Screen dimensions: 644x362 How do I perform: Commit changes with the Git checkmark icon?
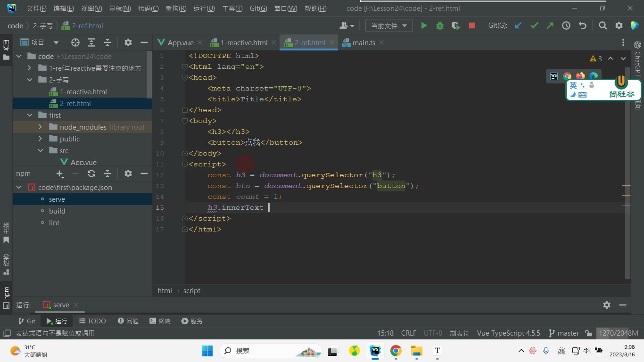[534, 26]
